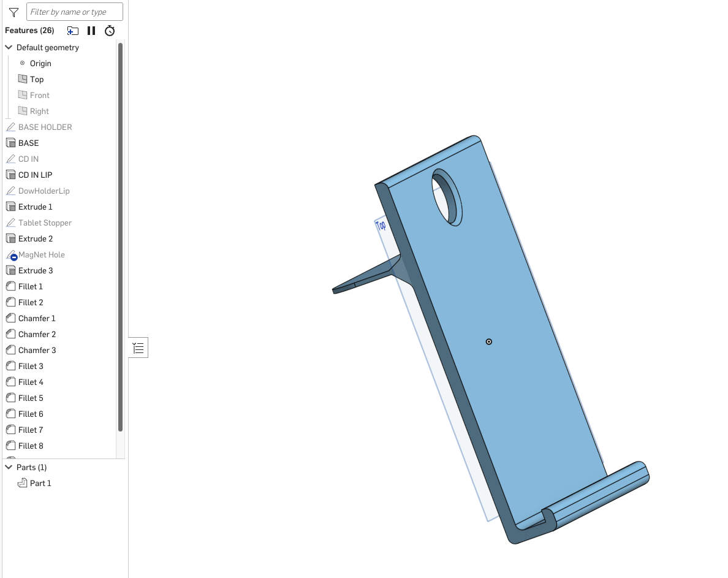Collapse the Parts (1) section

[9, 467]
